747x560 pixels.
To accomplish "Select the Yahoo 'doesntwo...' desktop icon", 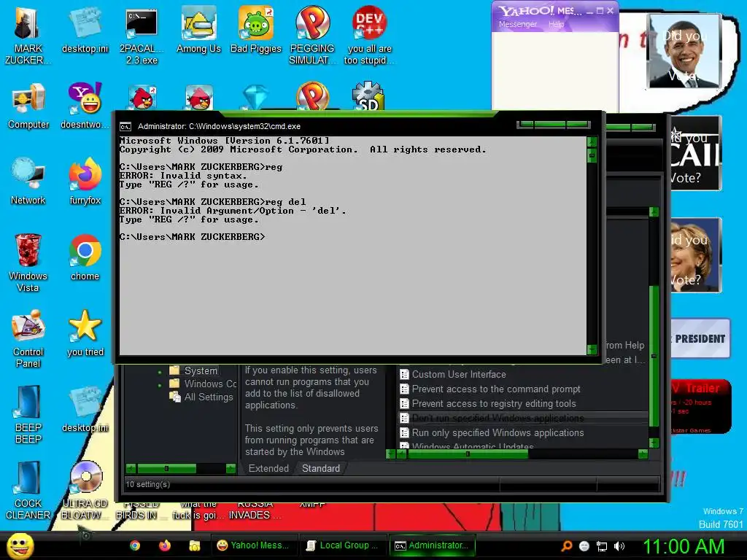I will point(85,106).
